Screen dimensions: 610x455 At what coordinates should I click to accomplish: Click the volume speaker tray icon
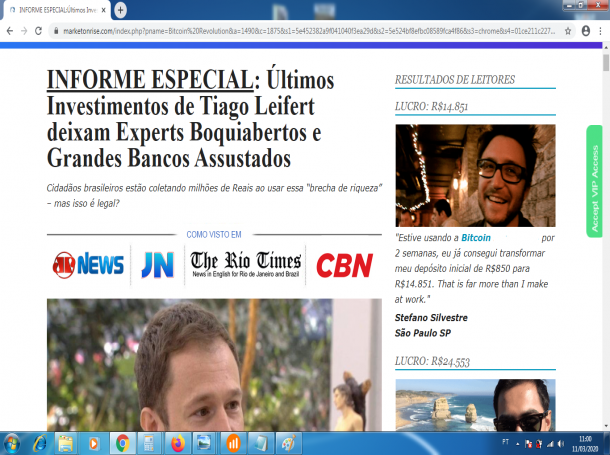point(561,444)
